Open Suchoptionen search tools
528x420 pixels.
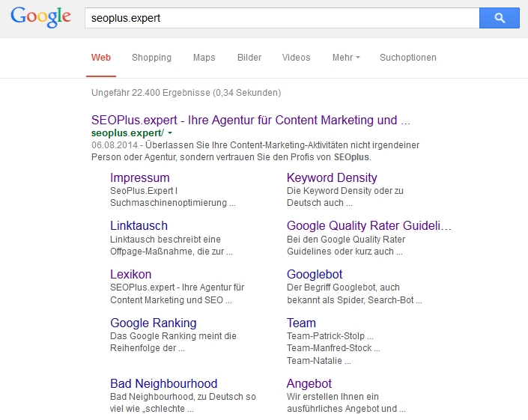(407, 58)
